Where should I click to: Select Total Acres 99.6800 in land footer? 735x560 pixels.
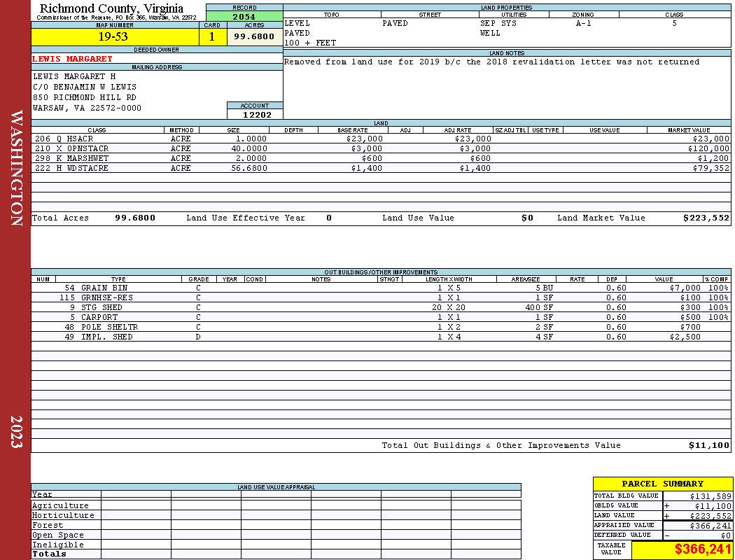(135, 218)
